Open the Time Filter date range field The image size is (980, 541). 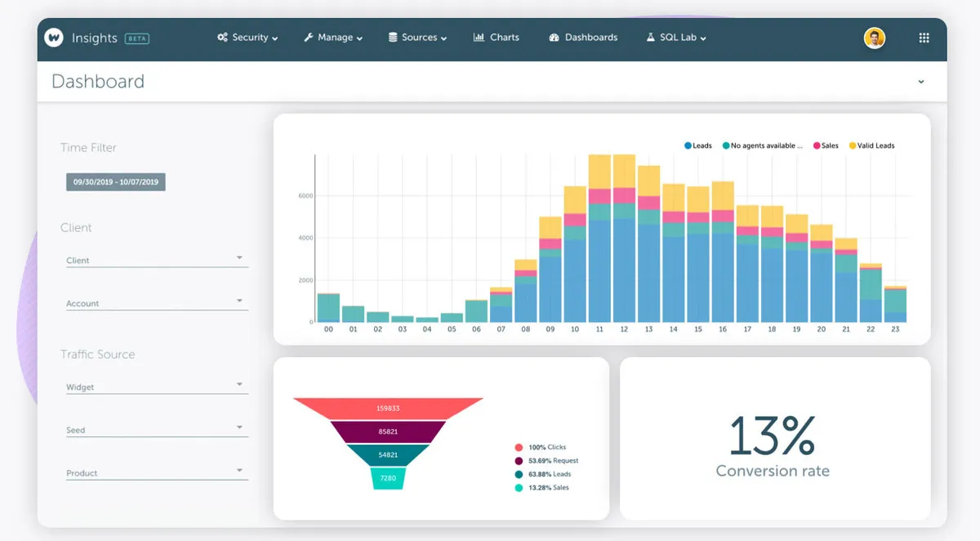115,181
